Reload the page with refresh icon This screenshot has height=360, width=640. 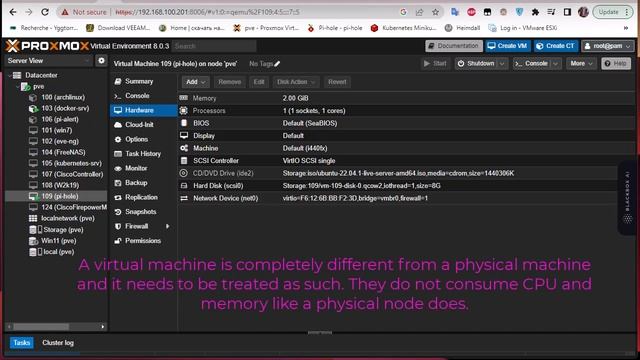pyautogui.click(x=45, y=12)
